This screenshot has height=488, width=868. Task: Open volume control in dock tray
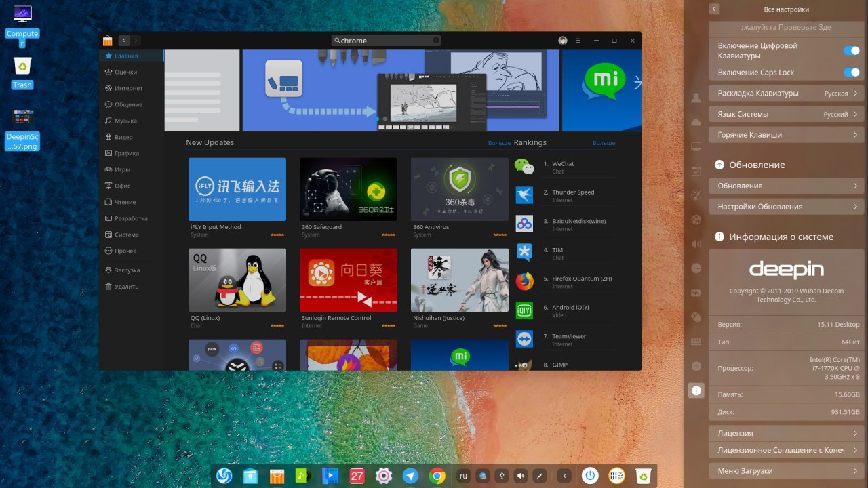521,476
